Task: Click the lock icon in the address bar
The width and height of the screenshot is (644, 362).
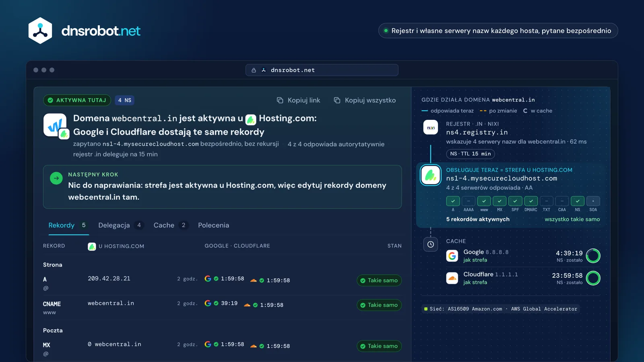Action: (x=254, y=70)
